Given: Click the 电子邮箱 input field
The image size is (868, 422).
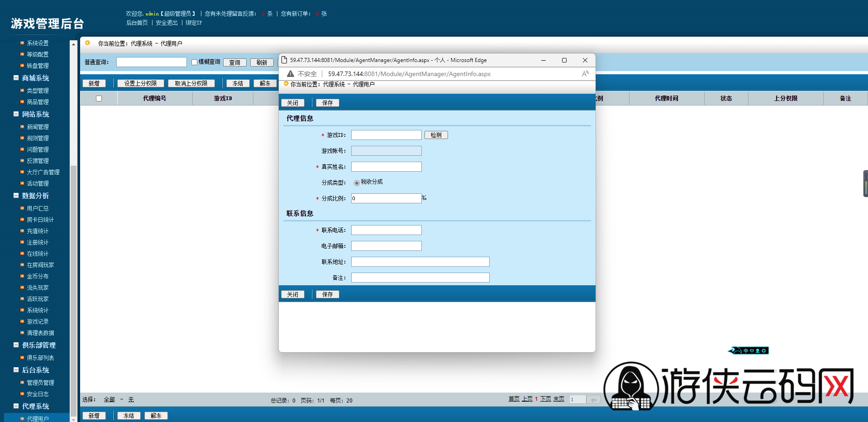Looking at the screenshot, I should pyautogui.click(x=386, y=246).
